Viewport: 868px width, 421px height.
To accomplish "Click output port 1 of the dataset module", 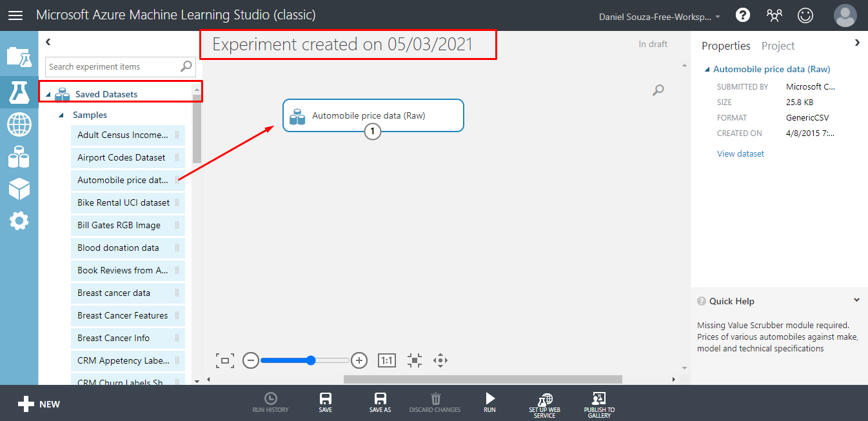I will point(373,132).
